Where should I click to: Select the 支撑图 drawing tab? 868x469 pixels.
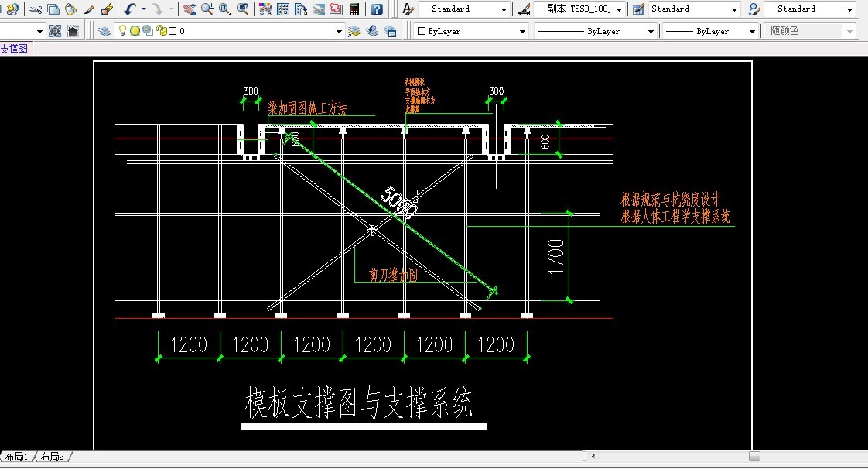14,49
